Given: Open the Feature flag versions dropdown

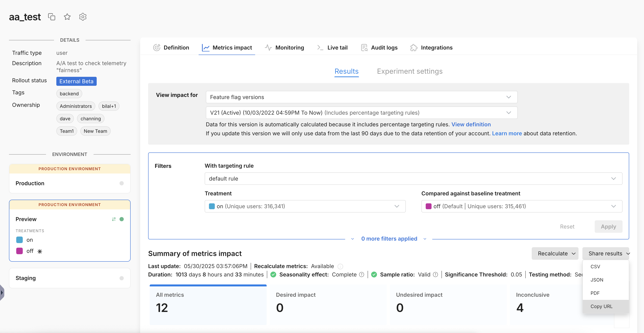Looking at the screenshot, I should (x=361, y=97).
